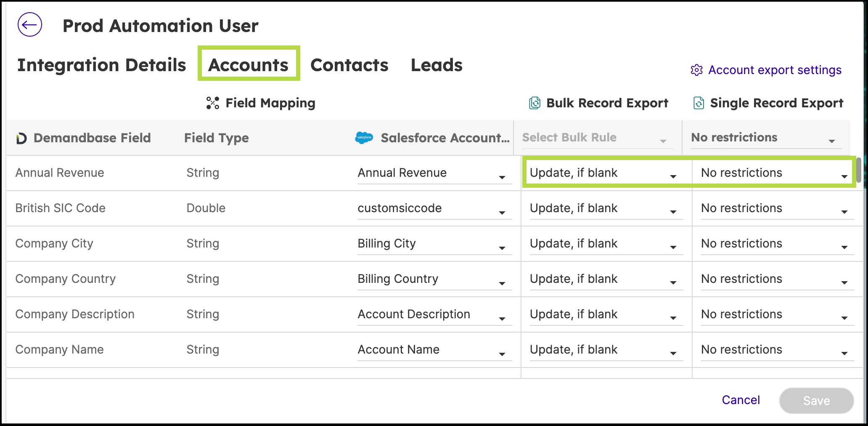Image resolution: width=868 pixels, height=426 pixels.
Task: Open Company Description restrictions dropdown
Action: (x=777, y=314)
